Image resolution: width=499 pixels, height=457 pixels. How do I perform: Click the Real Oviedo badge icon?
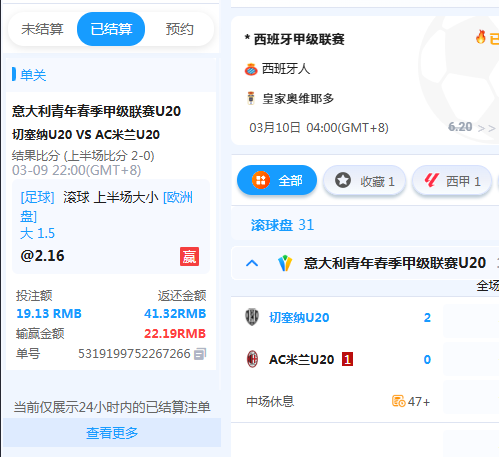(251, 99)
